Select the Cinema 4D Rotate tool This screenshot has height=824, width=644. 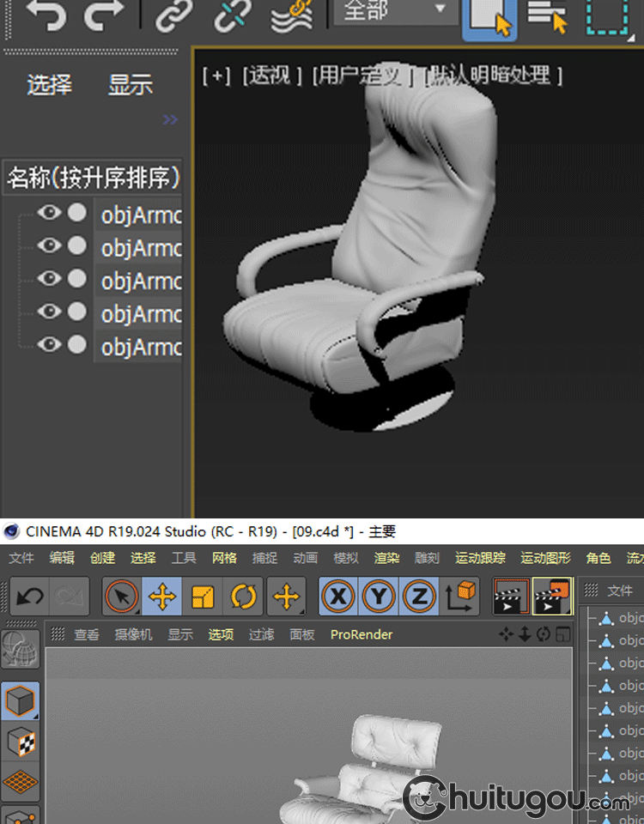[244, 597]
